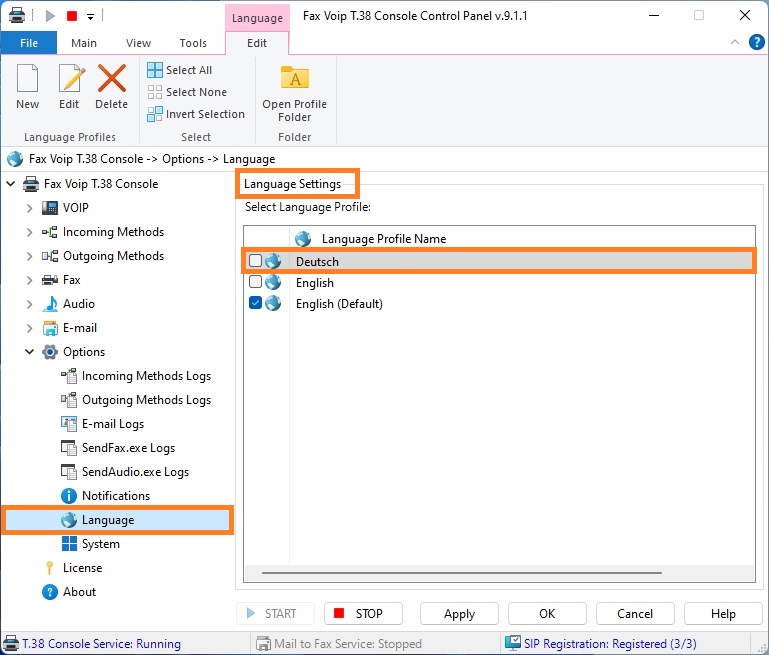Click the Language Profile Name column header
This screenshot has width=769, height=655.
click(x=384, y=239)
